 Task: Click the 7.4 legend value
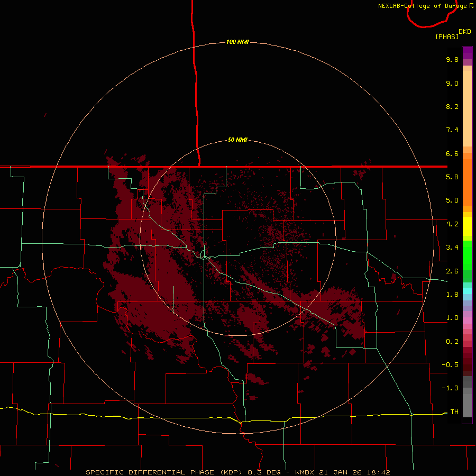pos(452,130)
